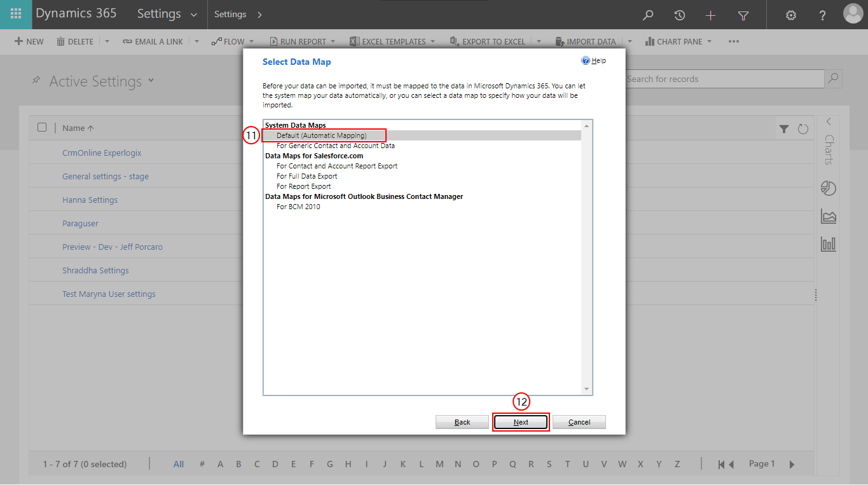
Task: Open advanced find funnel icon in top bar
Action: [x=743, y=15]
